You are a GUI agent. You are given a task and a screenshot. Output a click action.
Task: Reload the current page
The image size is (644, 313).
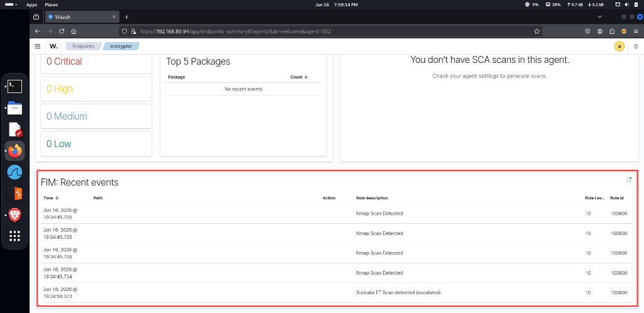(62, 31)
